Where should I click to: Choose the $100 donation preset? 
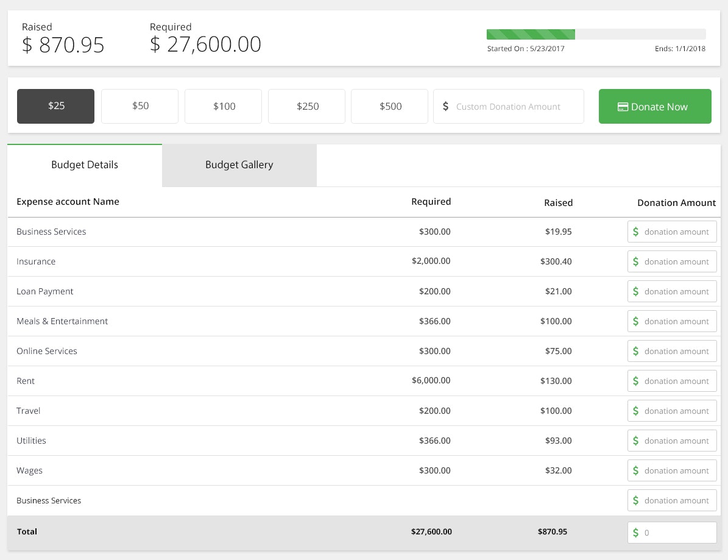pos(224,107)
